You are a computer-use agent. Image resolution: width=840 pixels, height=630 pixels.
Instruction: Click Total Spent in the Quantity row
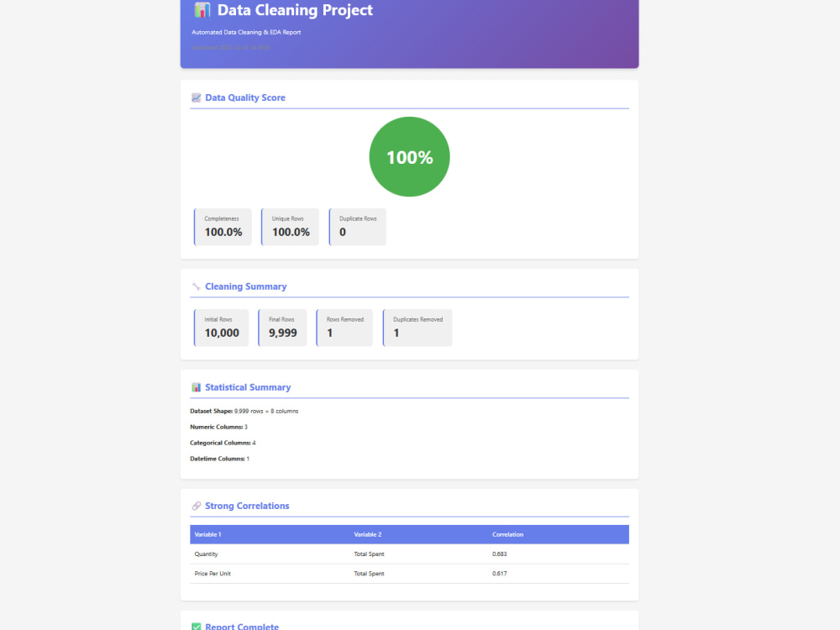(x=369, y=554)
